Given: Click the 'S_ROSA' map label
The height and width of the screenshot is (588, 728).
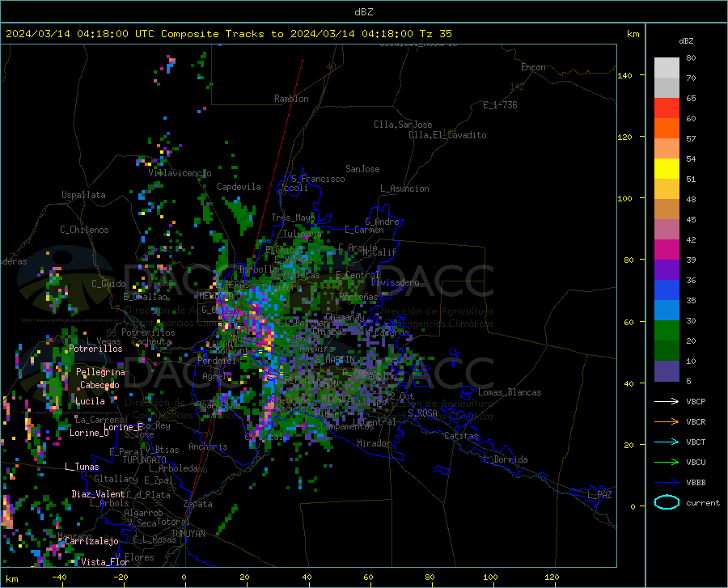Looking at the screenshot, I should [x=422, y=413].
